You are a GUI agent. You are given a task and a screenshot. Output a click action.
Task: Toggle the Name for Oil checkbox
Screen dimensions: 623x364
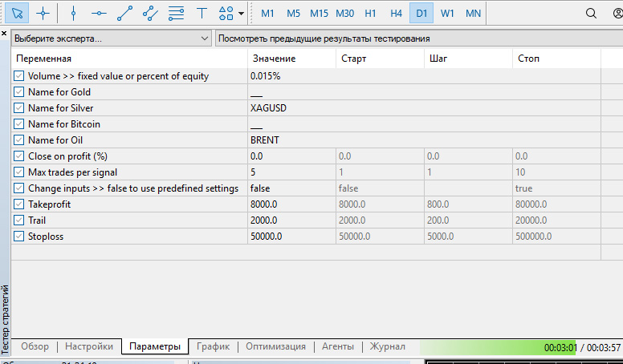point(19,140)
